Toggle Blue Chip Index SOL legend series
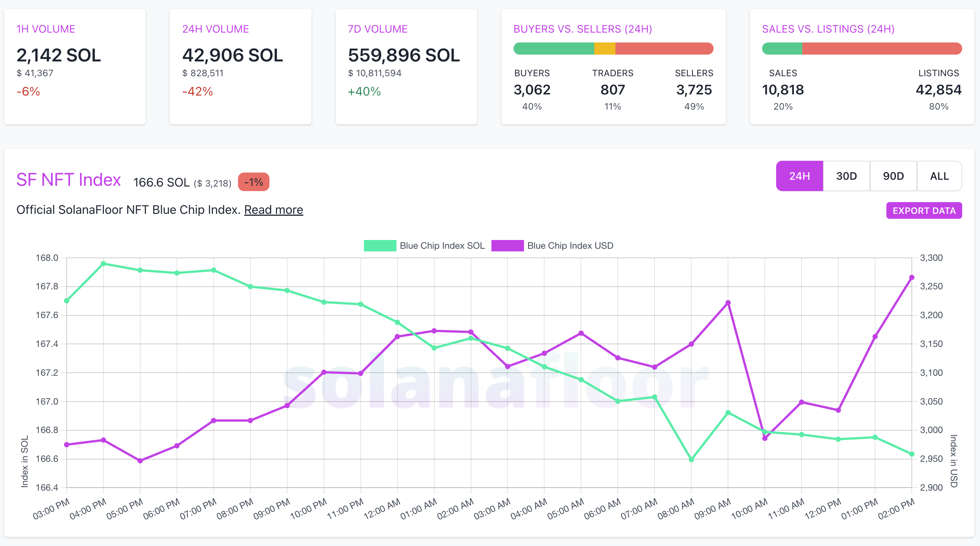This screenshot has width=980, height=546. pos(424,246)
